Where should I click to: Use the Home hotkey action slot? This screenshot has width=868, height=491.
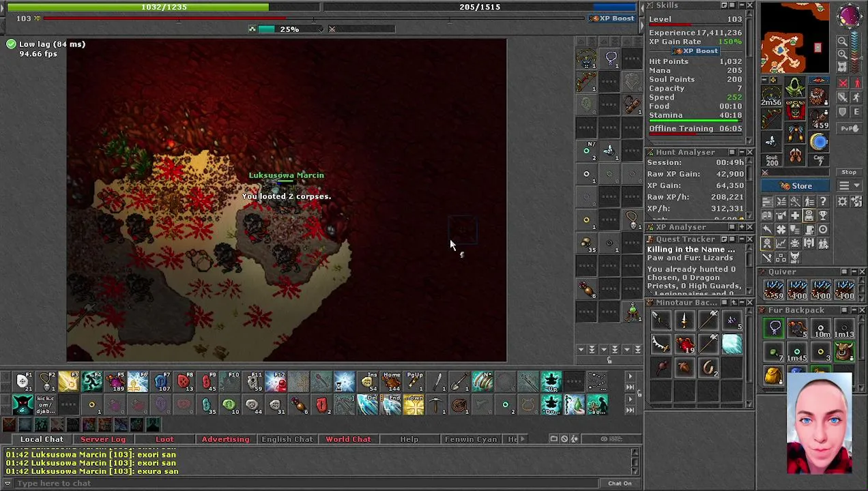(392, 381)
